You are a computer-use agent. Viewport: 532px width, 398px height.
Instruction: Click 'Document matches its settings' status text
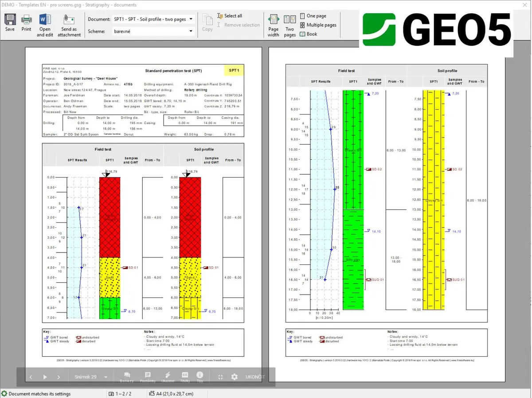point(39,394)
